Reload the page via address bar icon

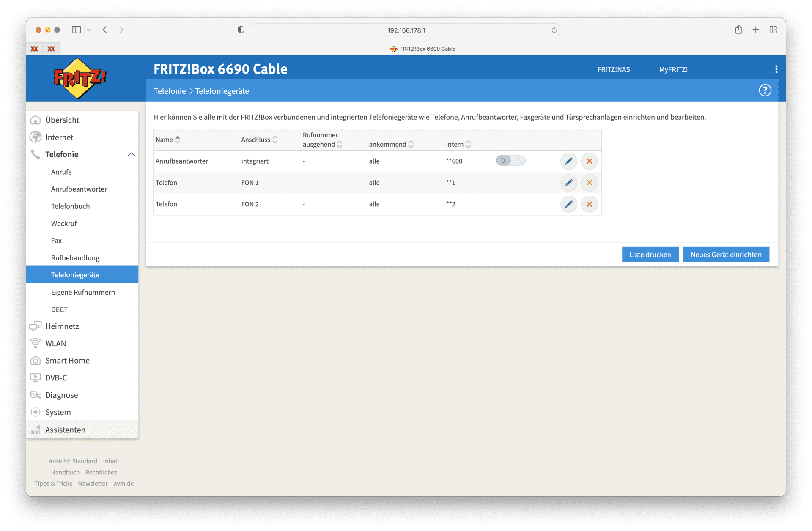pyautogui.click(x=554, y=30)
